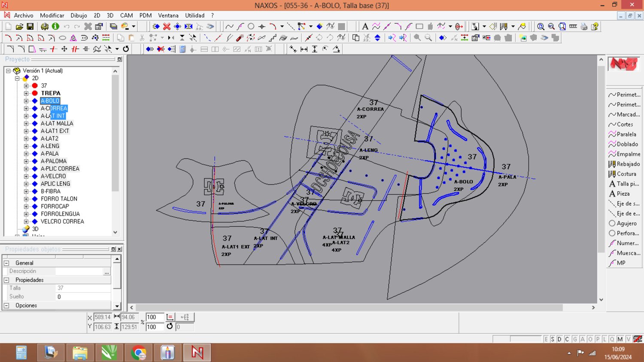Select the text tool 'A' icon
The width and height of the screenshot is (644, 362).
click(x=365, y=27)
